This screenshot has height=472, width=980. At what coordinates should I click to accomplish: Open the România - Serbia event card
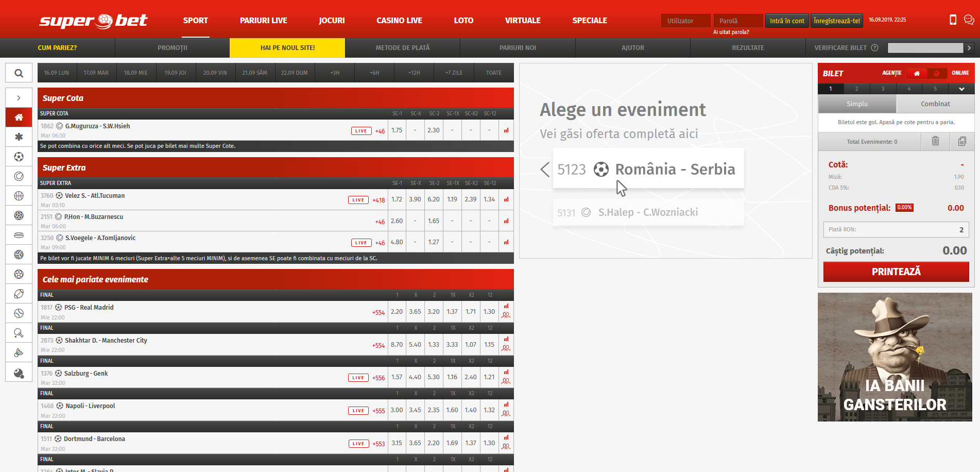pos(648,169)
